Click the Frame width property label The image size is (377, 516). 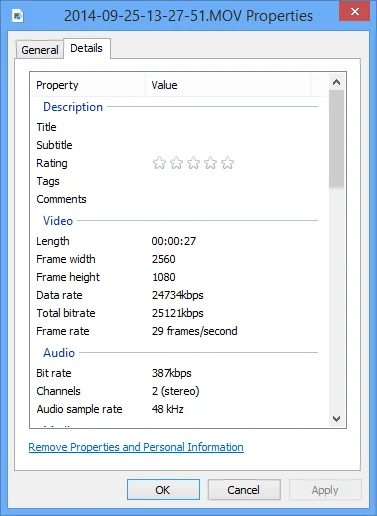click(x=66, y=259)
